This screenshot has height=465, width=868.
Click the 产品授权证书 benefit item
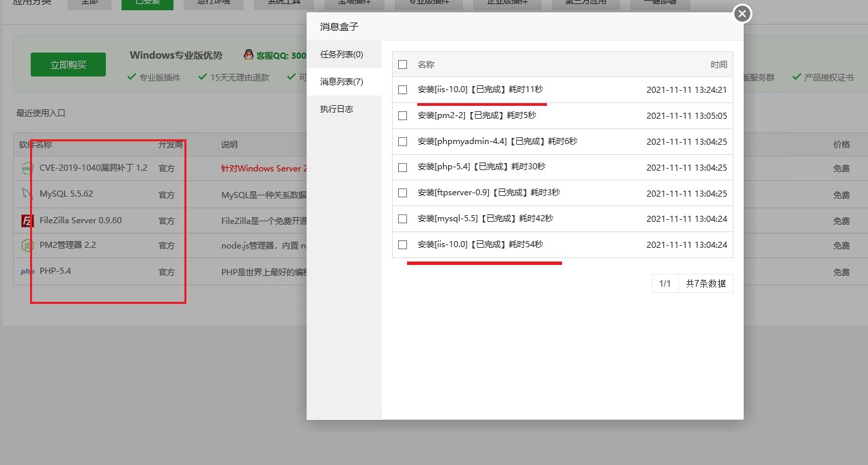click(823, 77)
